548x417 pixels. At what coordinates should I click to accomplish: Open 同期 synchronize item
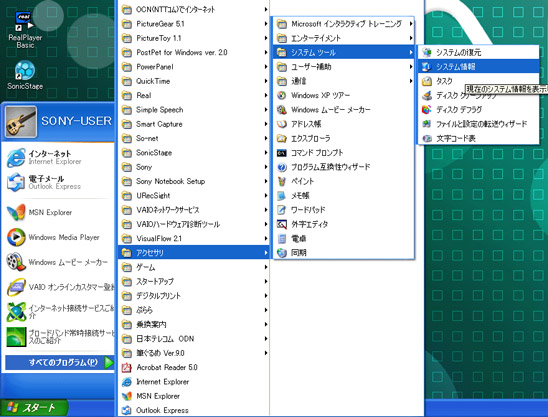coord(344,253)
